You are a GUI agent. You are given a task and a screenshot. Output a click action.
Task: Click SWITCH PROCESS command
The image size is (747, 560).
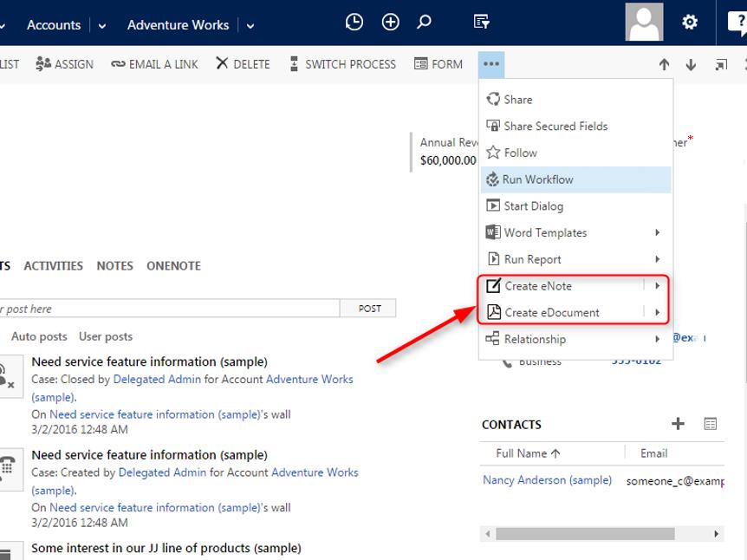[343, 64]
